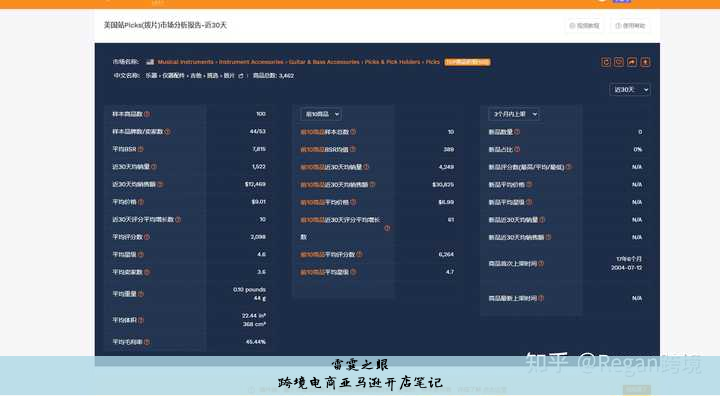Viewport: 720px width, 396px height.
Task: Click the final Picks breadcrumb link
Action: coord(433,62)
